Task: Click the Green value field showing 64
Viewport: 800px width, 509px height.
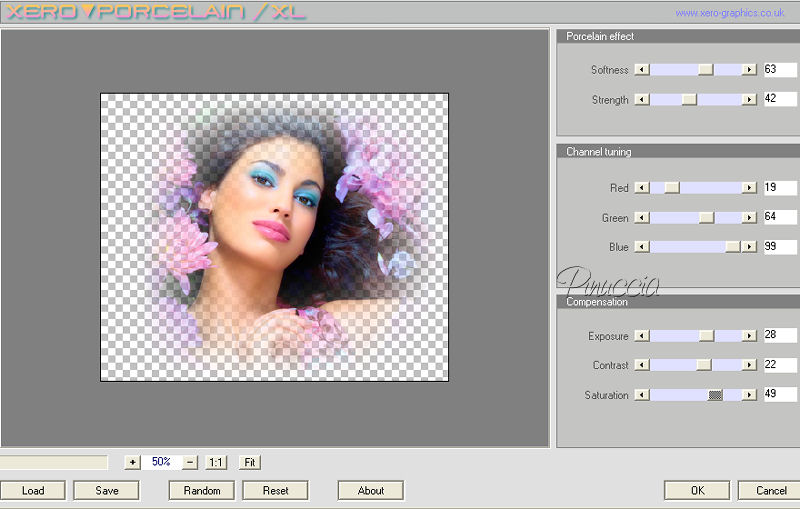Action: click(780, 217)
